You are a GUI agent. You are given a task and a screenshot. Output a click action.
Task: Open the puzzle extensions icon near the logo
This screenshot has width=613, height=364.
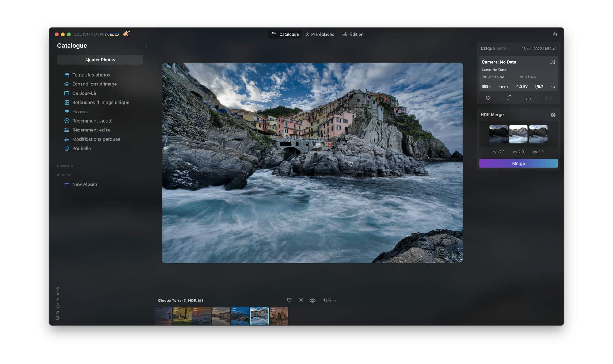tap(126, 34)
